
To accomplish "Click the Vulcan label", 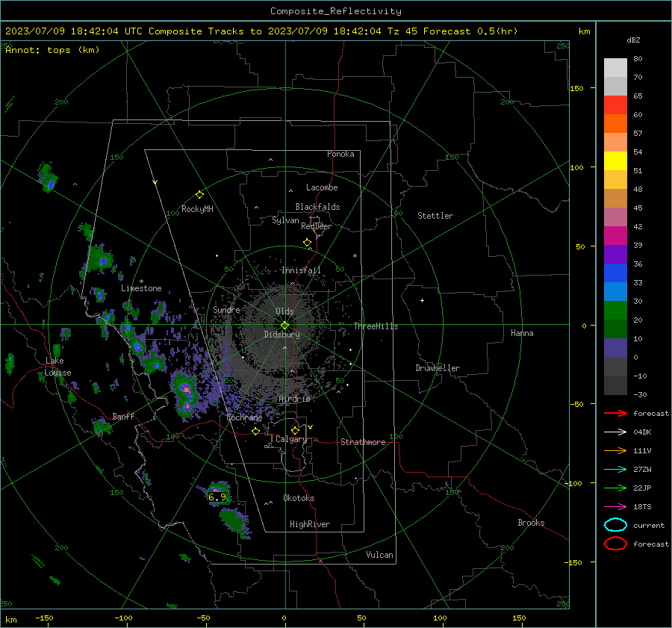I will 380,555.
